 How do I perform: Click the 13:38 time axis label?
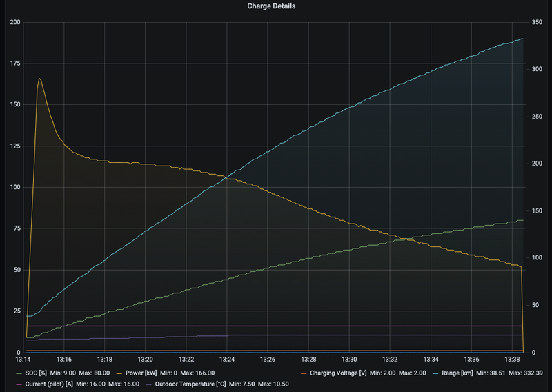[512, 360]
